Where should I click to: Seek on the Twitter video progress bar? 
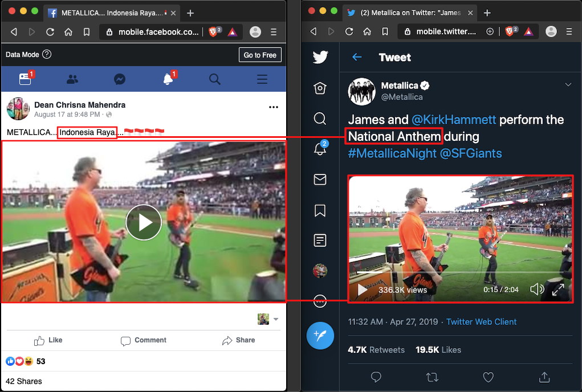click(x=460, y=272)
